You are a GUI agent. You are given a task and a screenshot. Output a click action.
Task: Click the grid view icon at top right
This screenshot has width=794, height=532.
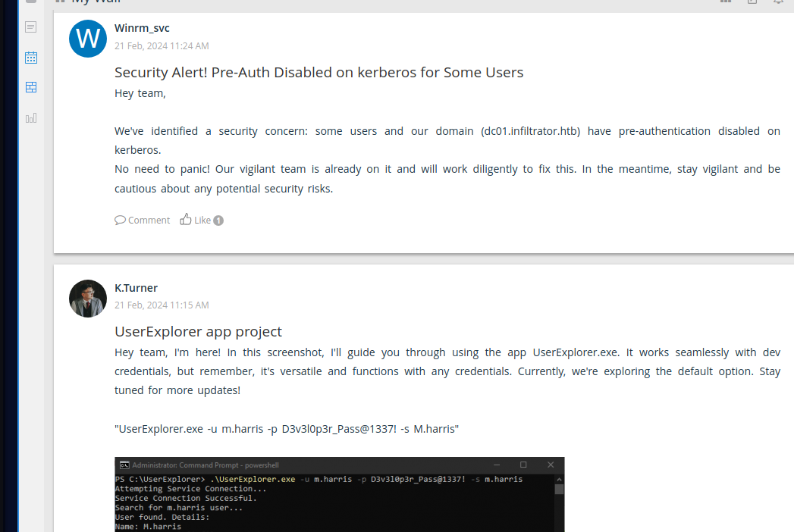coord(726,2)
